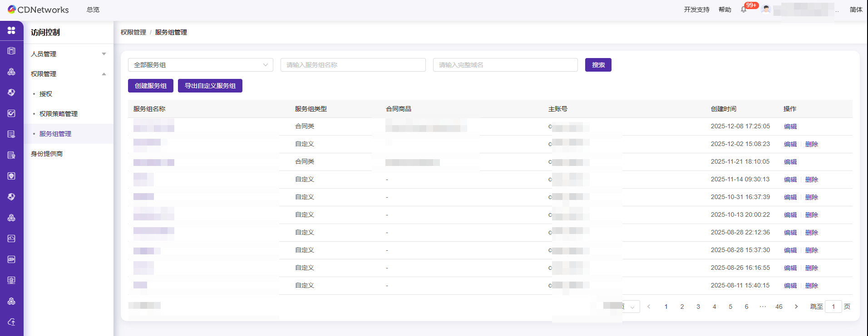Switch language via 简体 selector
The image size is (868, 336).
coord(856,10)
